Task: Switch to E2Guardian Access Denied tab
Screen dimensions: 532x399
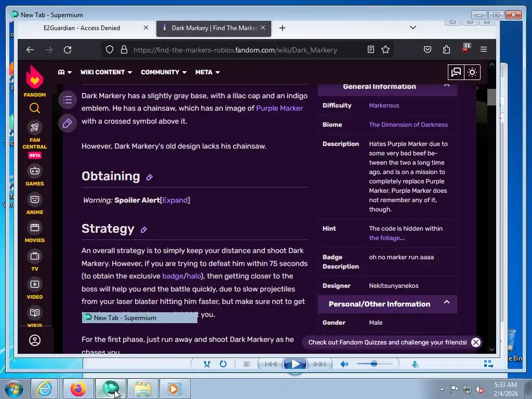Action: [82, 28]
